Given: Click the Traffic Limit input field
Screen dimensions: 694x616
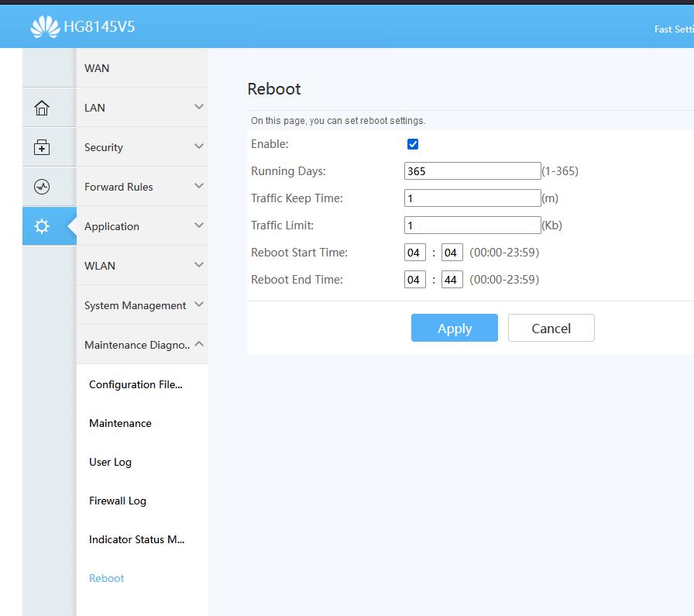Looking at the screenshot, I should point(472,225).
